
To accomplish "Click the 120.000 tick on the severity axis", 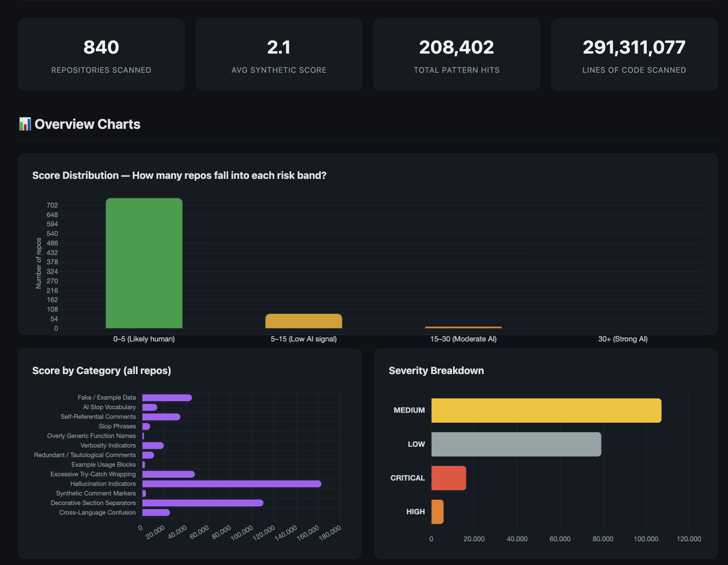I will click(689, 539).
